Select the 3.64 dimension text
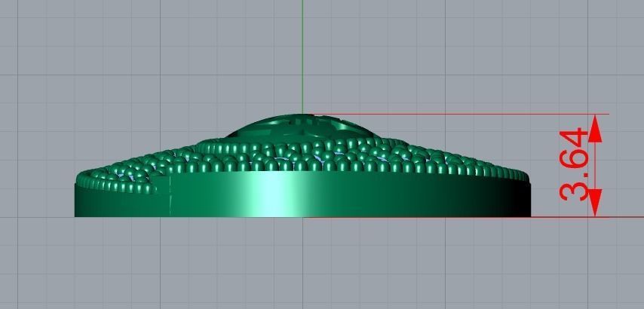The width and height of the screenshot is (644, 309). (x=574, y=164)
